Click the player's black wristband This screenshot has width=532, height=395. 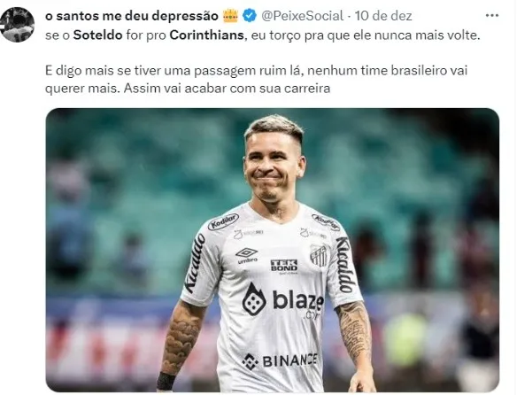tap(166, 381)
